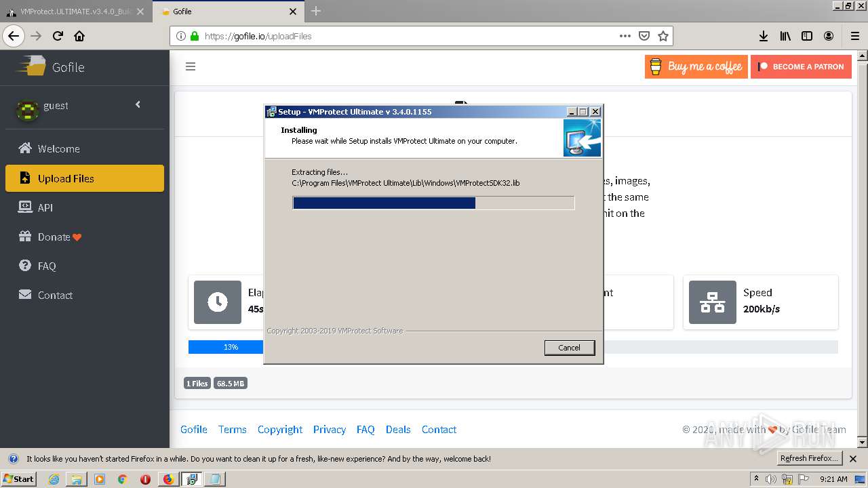Open a new browser tab
The width and height of the screenshot is (868, 488).
[316, 11]
